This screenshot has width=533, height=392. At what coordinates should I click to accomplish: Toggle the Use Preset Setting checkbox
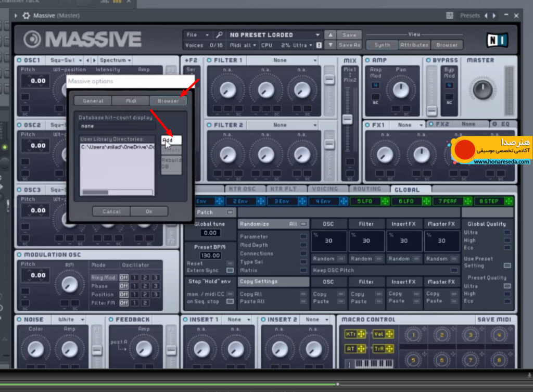tap(507, 265)
